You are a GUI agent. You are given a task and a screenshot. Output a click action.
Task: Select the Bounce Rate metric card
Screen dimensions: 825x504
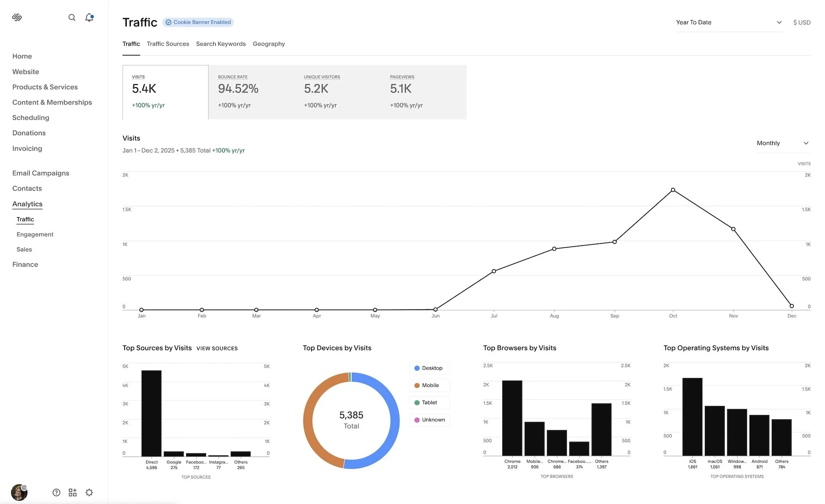click(x=251, y=92)
